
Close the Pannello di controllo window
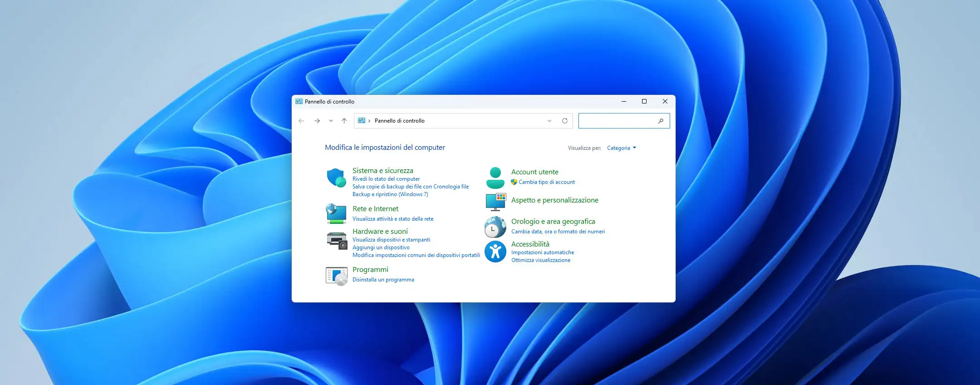665,101
